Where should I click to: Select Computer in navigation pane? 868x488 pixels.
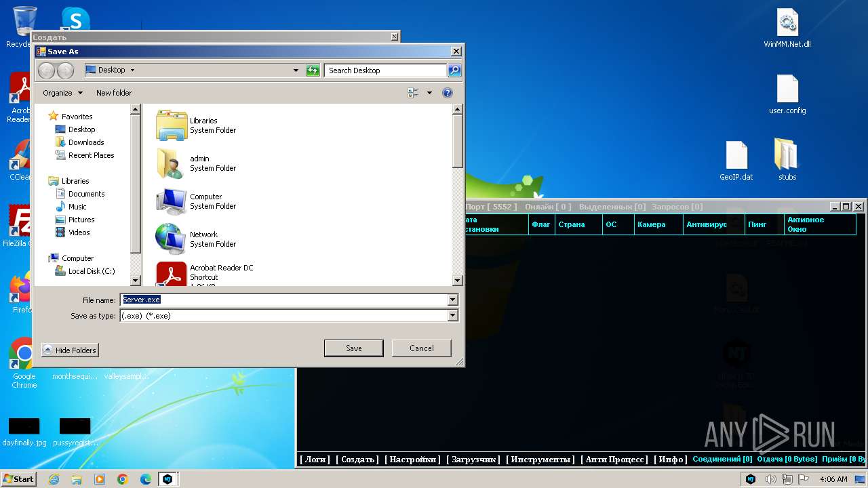click(x=77, y=258)
